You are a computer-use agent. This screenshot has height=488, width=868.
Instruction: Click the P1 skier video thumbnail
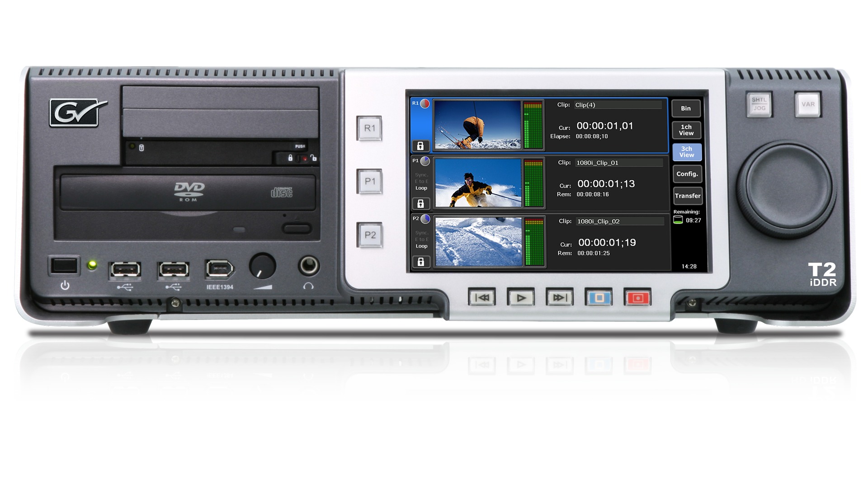478,183
